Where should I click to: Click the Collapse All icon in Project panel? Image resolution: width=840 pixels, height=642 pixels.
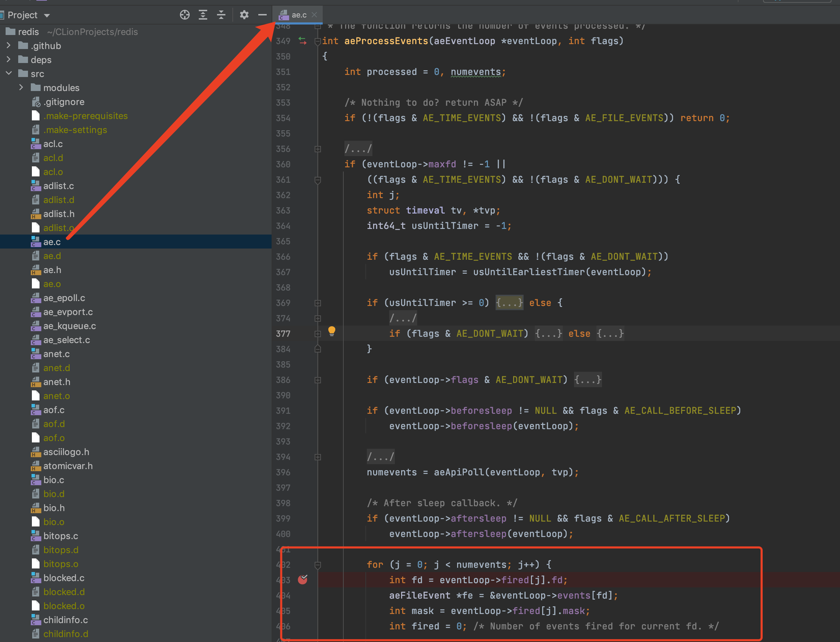point(221,15)
